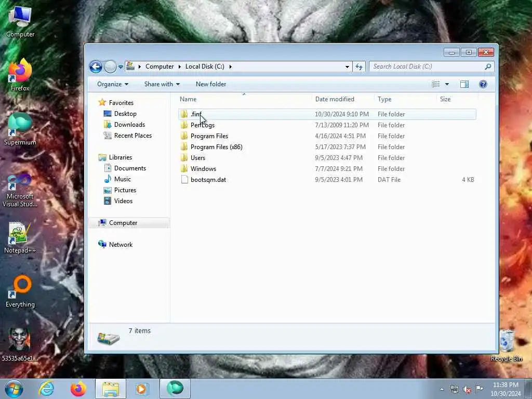Screen dimensions: 532x399
Task: Open the Music library
Action: pos(122,179)
